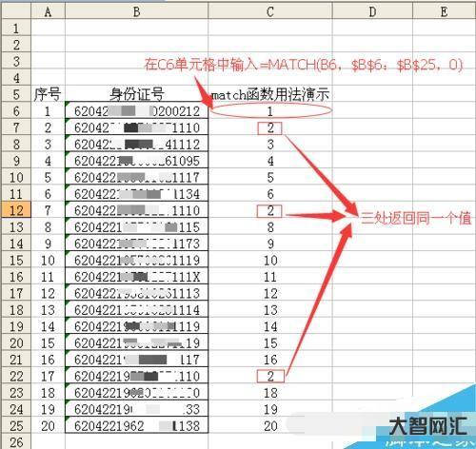The height and width of the screenshot is (449, 476).
Task: Click ID cell ending in 61095
Action: 136,161
